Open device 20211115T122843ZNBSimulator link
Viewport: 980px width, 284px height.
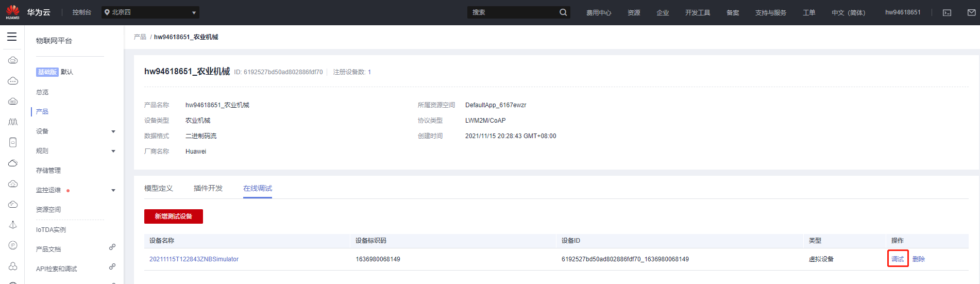pos(194,259)
